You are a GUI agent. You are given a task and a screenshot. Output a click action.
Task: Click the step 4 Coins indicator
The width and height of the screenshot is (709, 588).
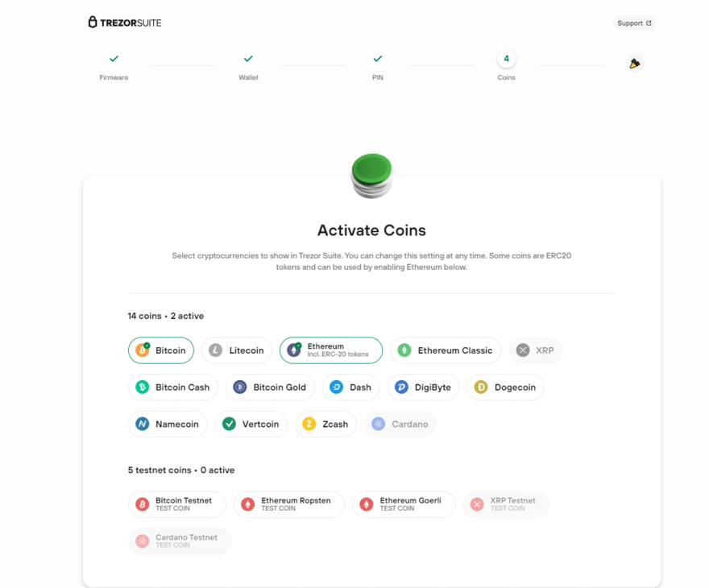click(507, 59)
